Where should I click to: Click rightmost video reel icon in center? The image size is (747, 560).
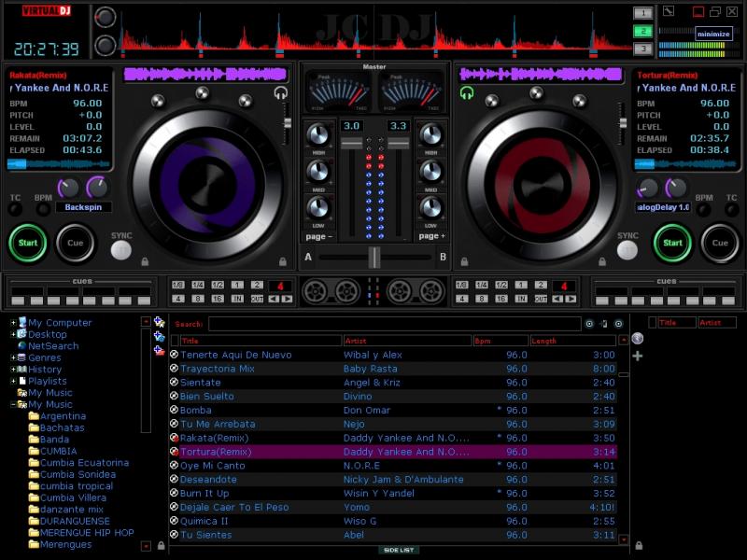pos(431,291)
